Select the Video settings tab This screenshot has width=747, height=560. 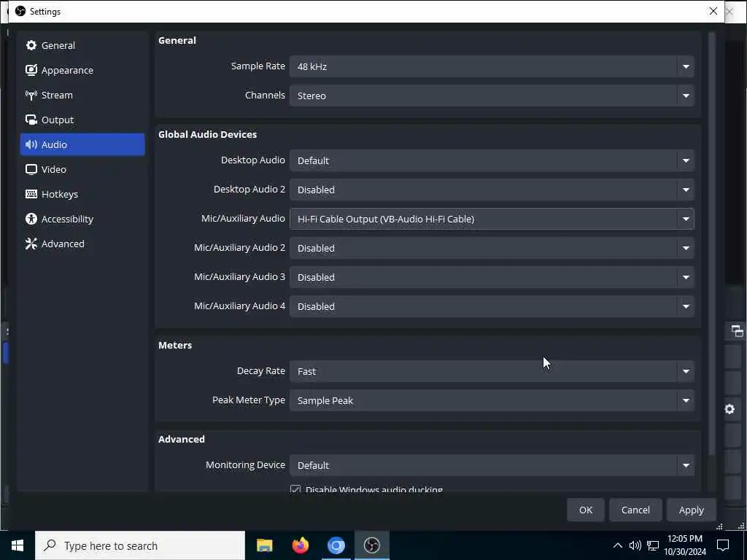tap(82, 169)
